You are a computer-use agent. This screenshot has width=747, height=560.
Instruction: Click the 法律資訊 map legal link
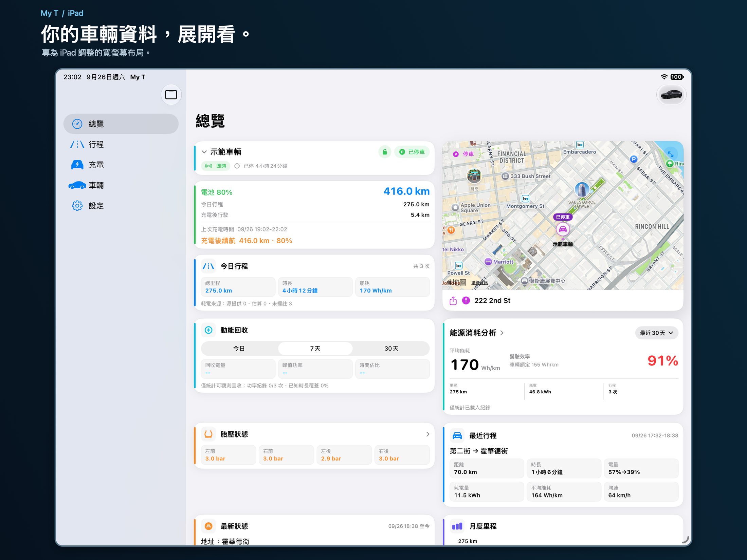(479, 283)
